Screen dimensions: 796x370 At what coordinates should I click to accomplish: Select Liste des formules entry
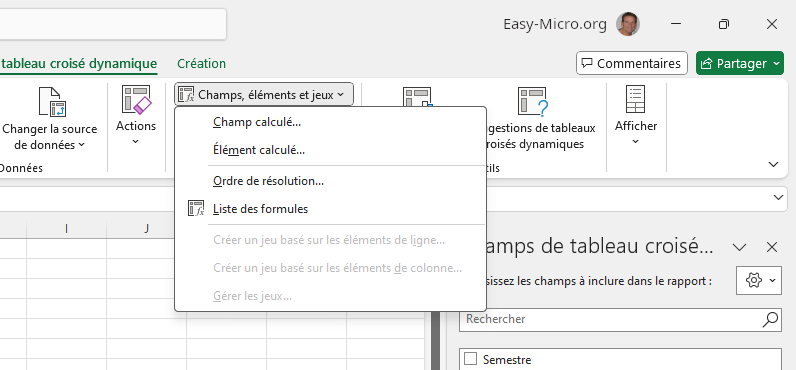(330, 209)
